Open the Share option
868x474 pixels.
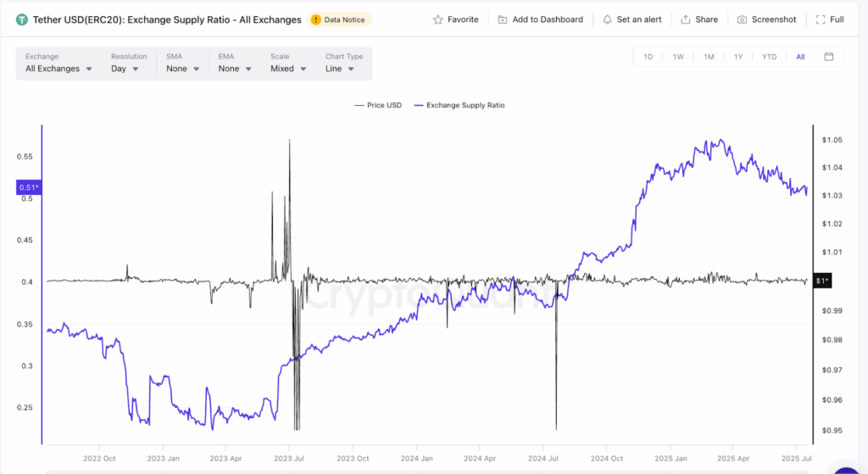pyautogui.click(x=699, y=20)
